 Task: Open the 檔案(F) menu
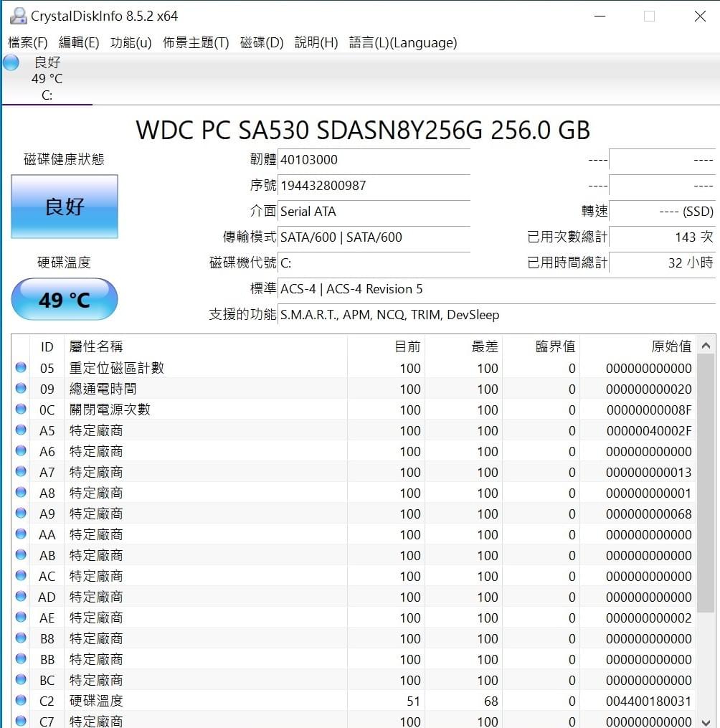click(28, 43)
